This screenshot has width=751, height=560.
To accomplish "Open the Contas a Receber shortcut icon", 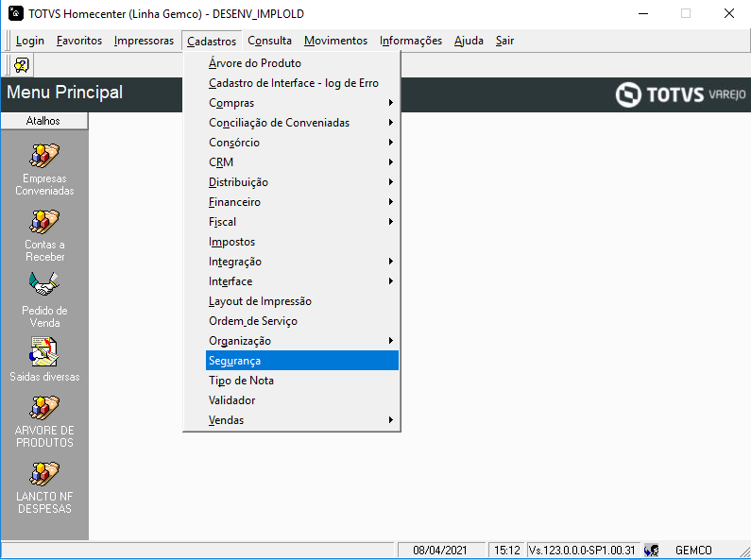I will [44, 222].
